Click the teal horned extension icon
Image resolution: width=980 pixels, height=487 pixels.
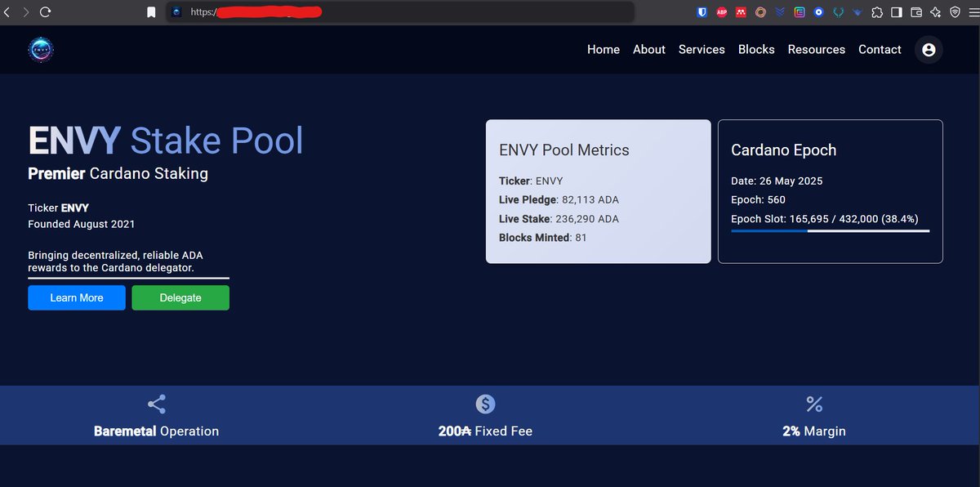[x=838, y=12]
